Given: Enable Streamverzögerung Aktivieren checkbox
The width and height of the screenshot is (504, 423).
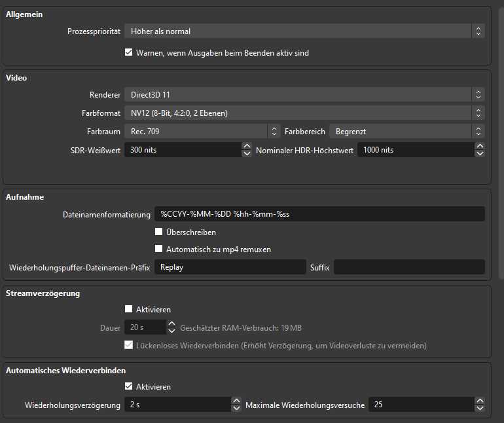Looking at the screenshot, I should 129,309.
